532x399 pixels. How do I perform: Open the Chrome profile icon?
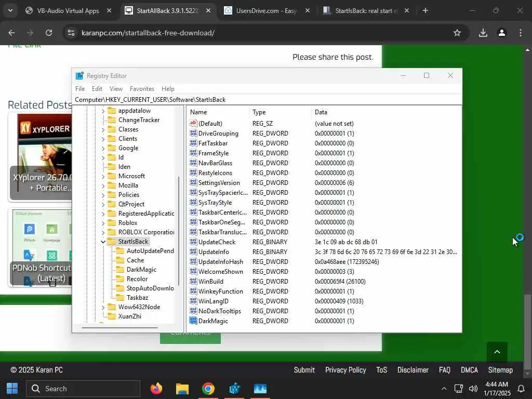(x=502, y=33)
